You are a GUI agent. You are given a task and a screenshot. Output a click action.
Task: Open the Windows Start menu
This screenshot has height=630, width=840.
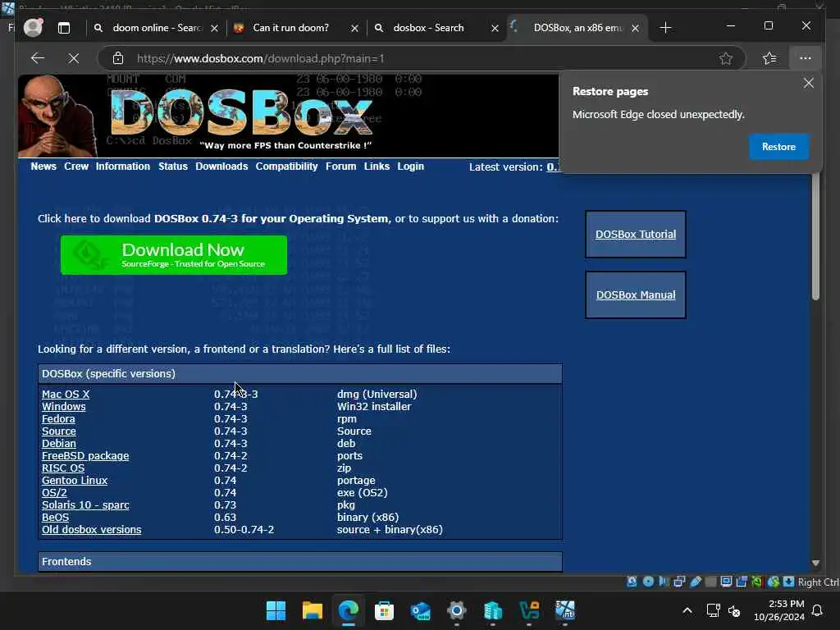(276, 610)
